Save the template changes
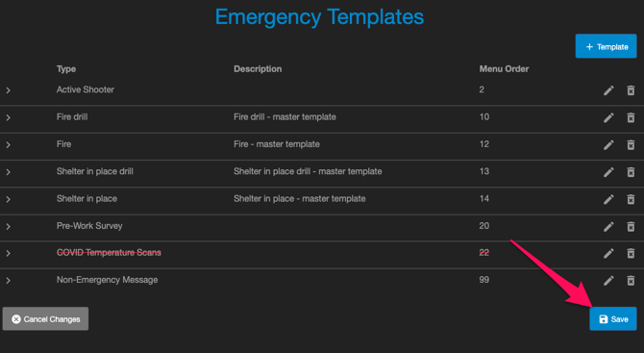This screenshot has width=644, height=353. (x=613, y=319)
